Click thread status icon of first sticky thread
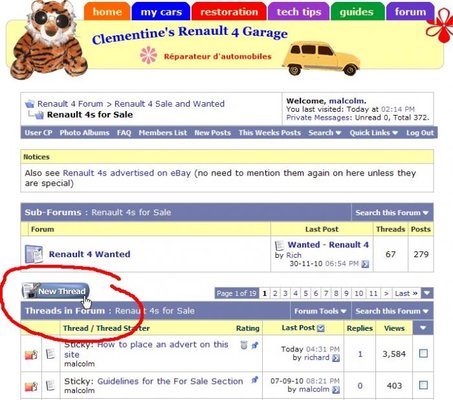 [31, 355]
